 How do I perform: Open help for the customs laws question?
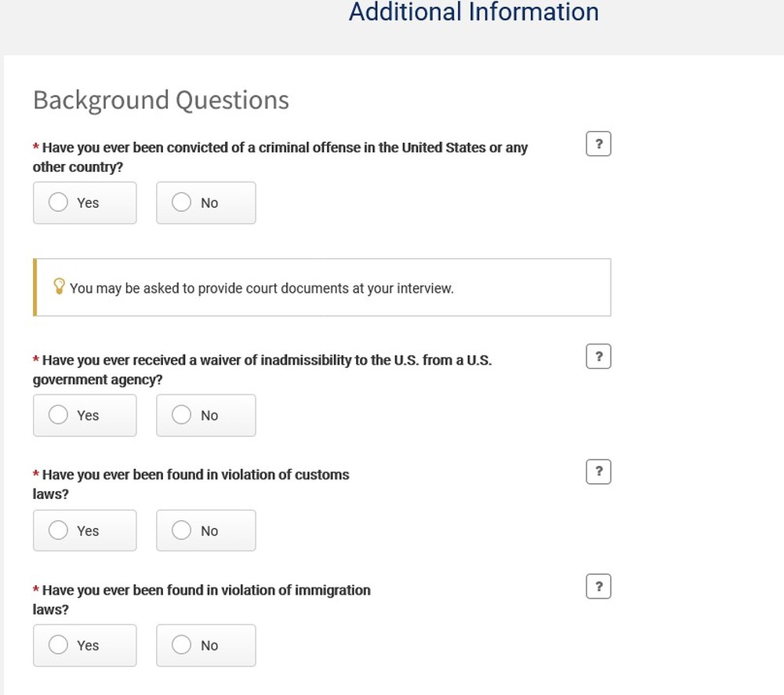(598, 472)
